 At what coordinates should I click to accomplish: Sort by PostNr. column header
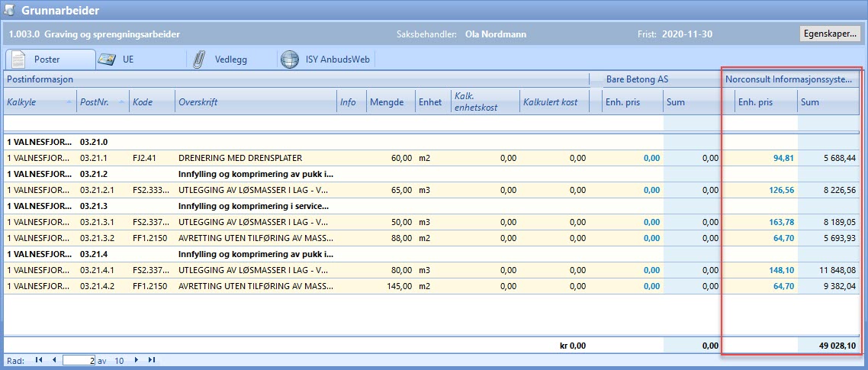tap(102, 102)
